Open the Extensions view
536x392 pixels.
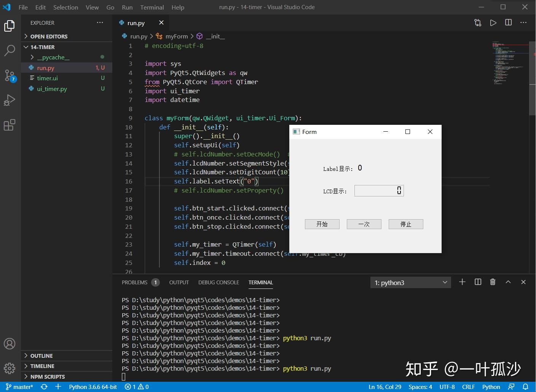tap(10, 125)
